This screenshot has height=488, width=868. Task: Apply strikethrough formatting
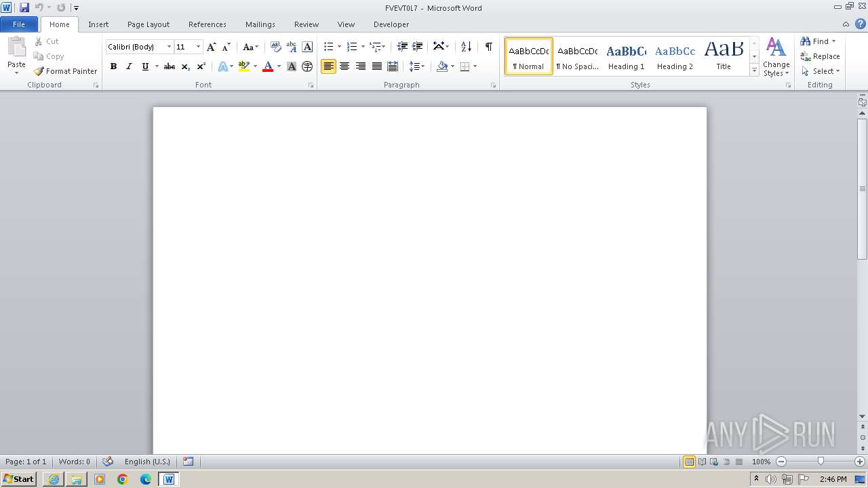pyautogui.click(x=170, y=66)
